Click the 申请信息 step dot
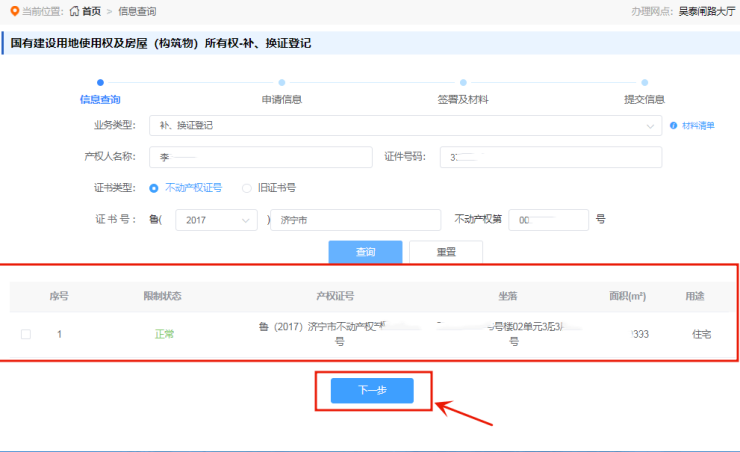Screen dimensions: 740x452 pyautogui.click(x=281, y=83)
